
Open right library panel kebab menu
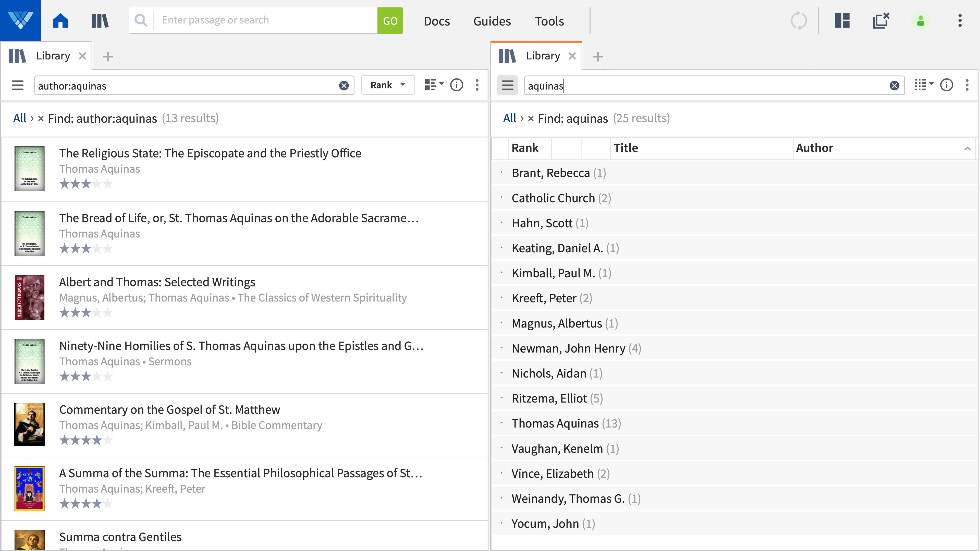point(967,85)
